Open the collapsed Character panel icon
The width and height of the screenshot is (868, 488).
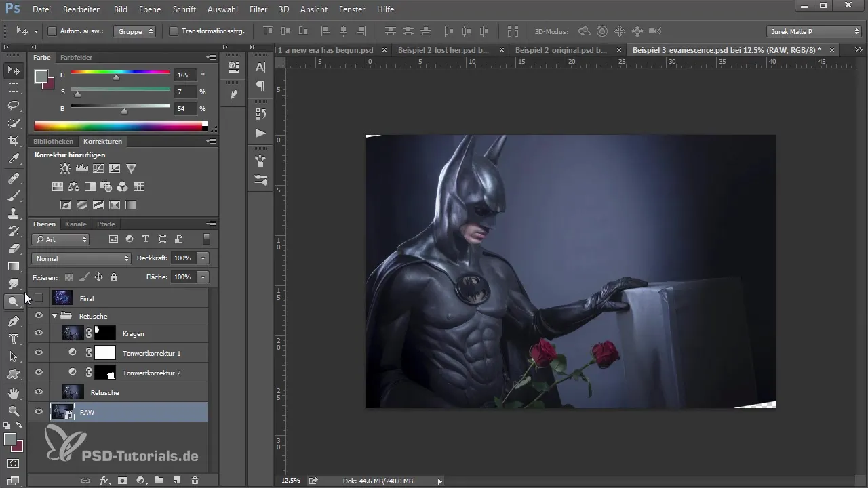point(260,67)
